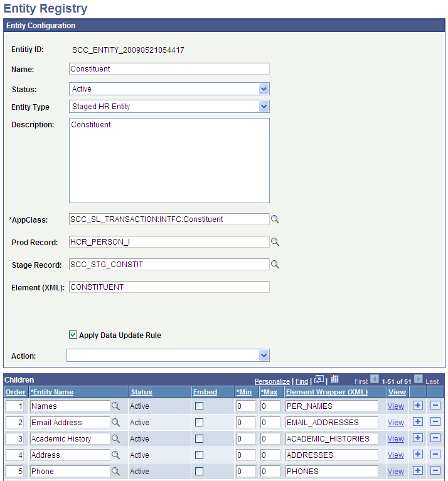This screenshot has width=448, height=481.
Task: Open the Status dropdown showing Active
Action: click(169, 89)
